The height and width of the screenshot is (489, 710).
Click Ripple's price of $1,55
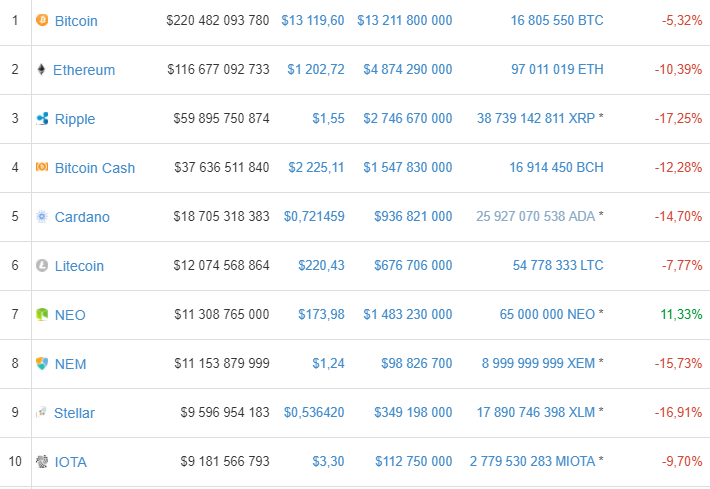[328, 119]
